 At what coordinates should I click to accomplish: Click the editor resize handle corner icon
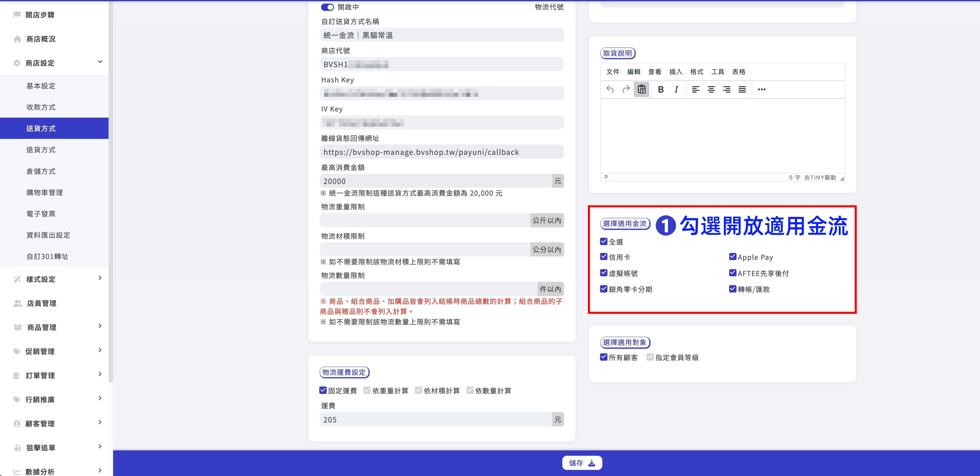pyautogui.click(x=842, y=179)
